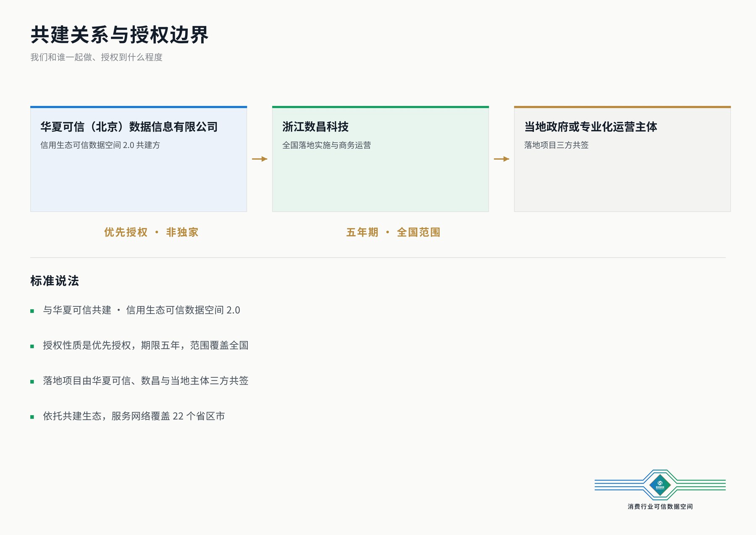Select the slide title 共建关系与授权边界
The width and height of the screenshot is (756, 535).
tap(120, 34)
